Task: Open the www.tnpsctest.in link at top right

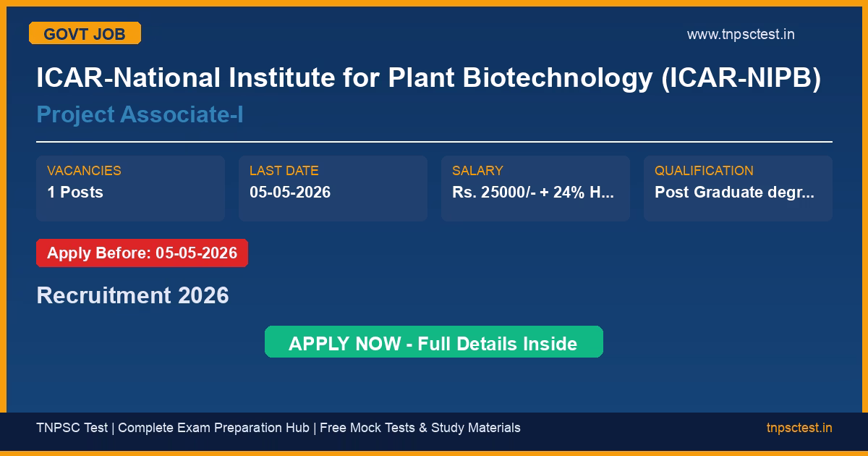Action: (740, 34)
